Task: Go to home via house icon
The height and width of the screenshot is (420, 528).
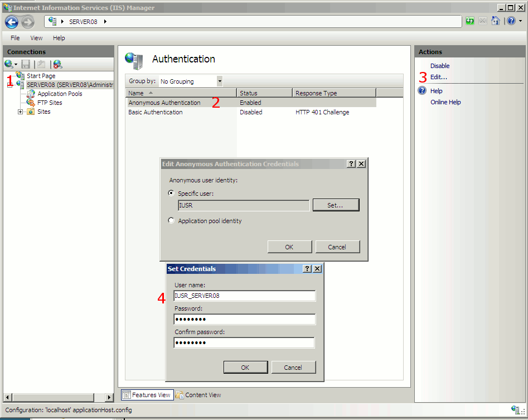Action: click(x=495, y=21)
